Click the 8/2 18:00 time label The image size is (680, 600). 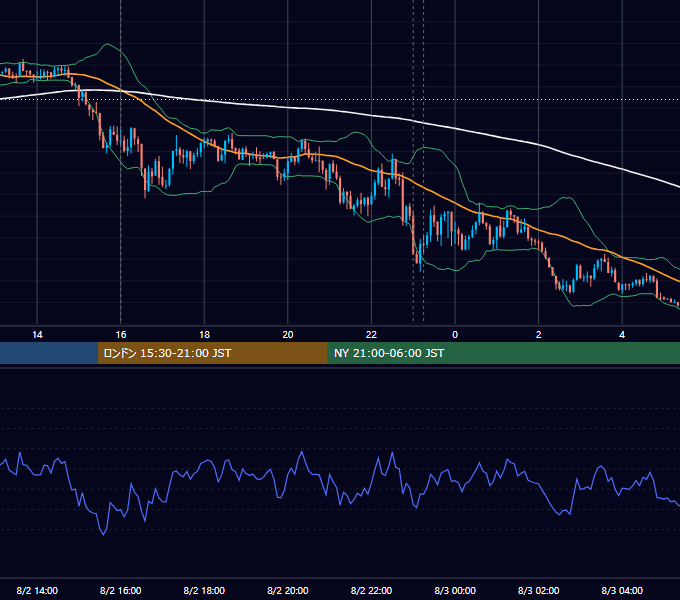204,590
